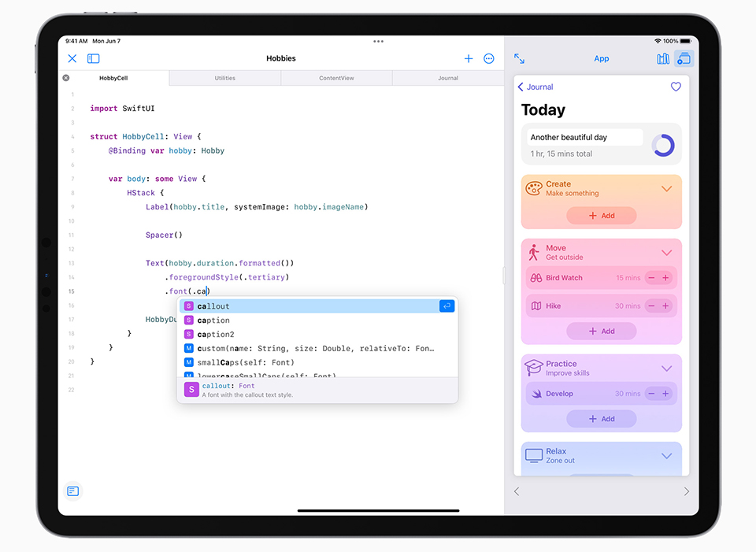This screenshot has height=552, width=756.
Task: Add an activity in Move section
Action: (x=601, y=332)
